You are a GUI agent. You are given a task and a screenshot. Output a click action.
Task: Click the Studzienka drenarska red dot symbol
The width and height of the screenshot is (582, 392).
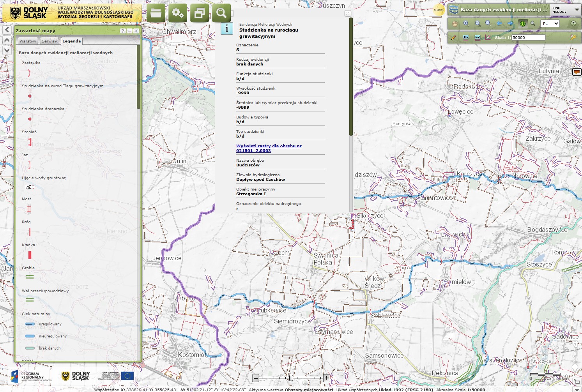tap(30, 119)
